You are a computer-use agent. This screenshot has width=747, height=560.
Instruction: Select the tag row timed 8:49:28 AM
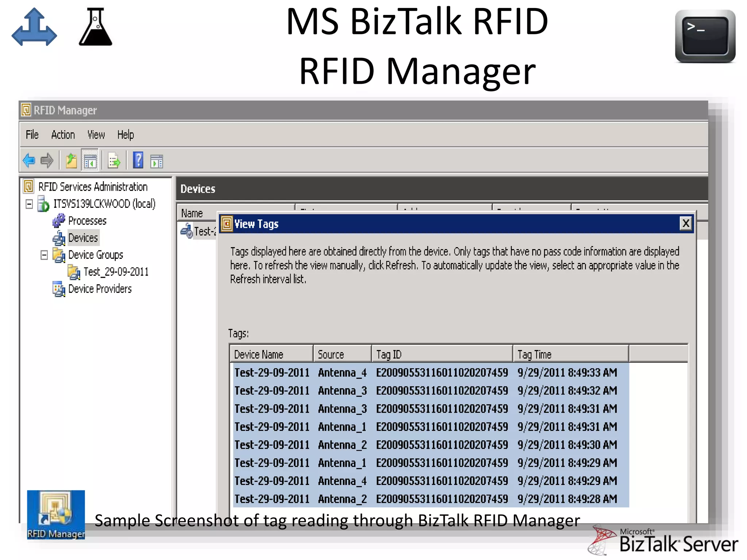click(431, 499)
